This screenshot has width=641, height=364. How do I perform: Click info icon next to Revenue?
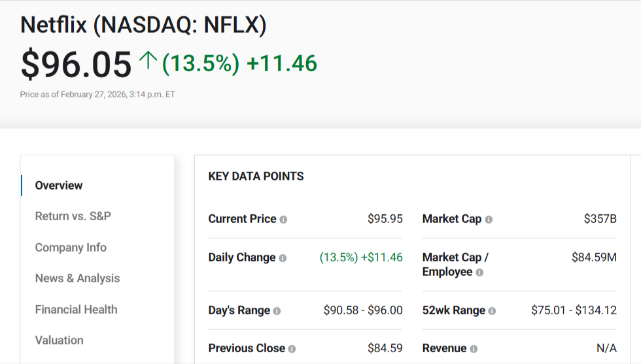coord(474,349)
